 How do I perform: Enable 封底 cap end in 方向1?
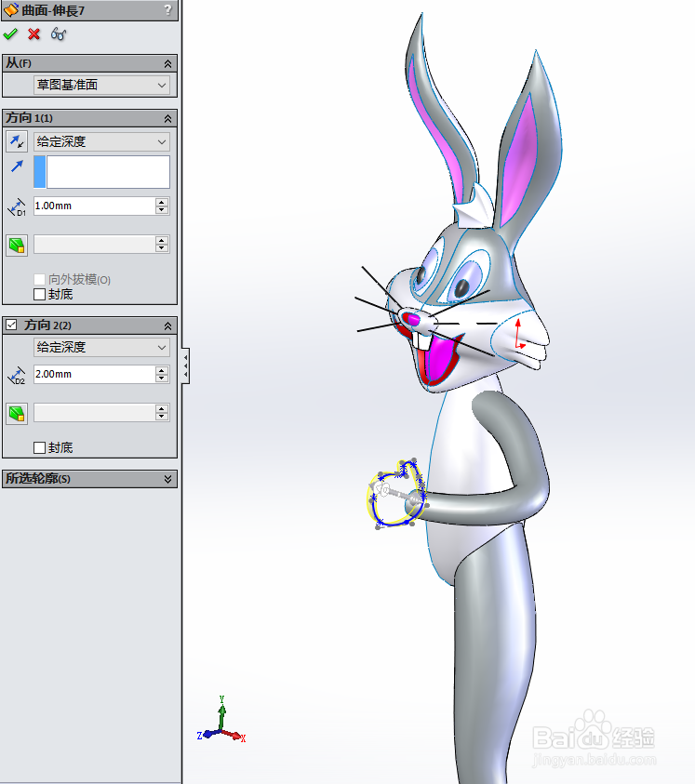pyautogui.click(x=39, y=295)
